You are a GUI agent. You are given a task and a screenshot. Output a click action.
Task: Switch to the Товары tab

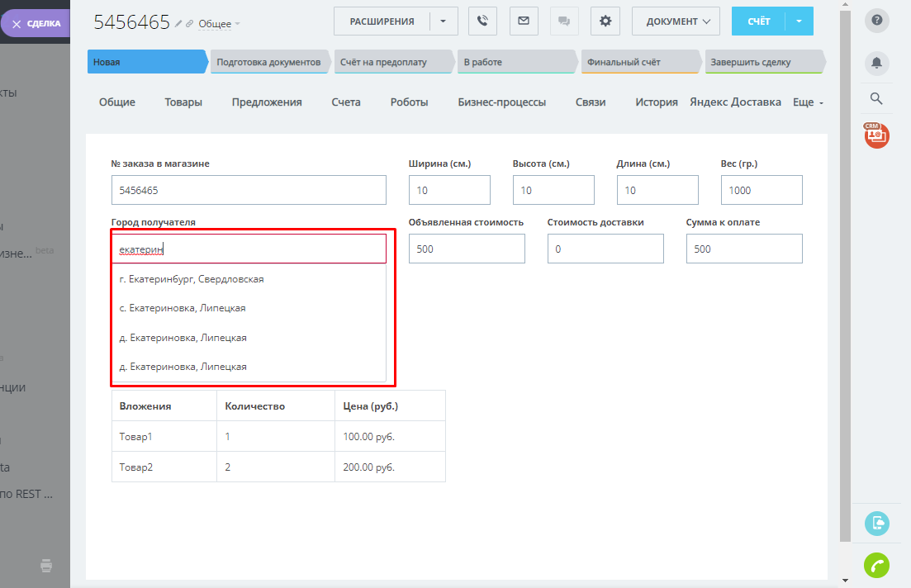[x=183, y=102]
